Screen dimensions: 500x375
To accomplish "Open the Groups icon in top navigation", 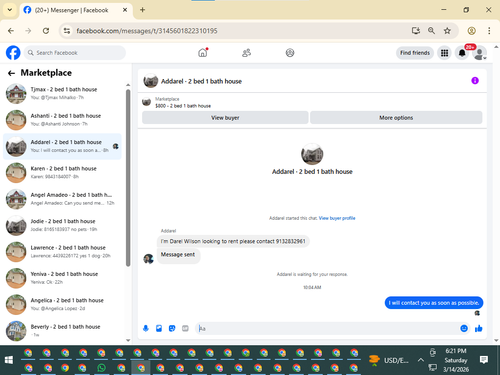I will (290, 53).
